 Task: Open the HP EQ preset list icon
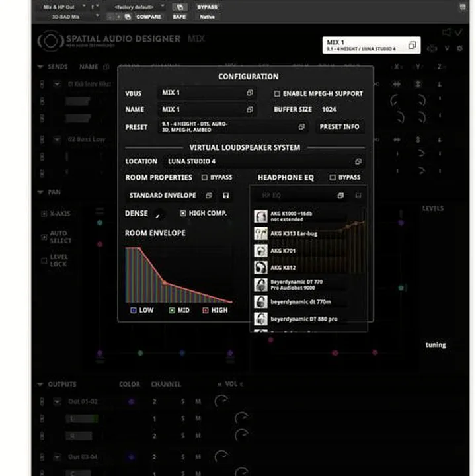coord(340,196)
